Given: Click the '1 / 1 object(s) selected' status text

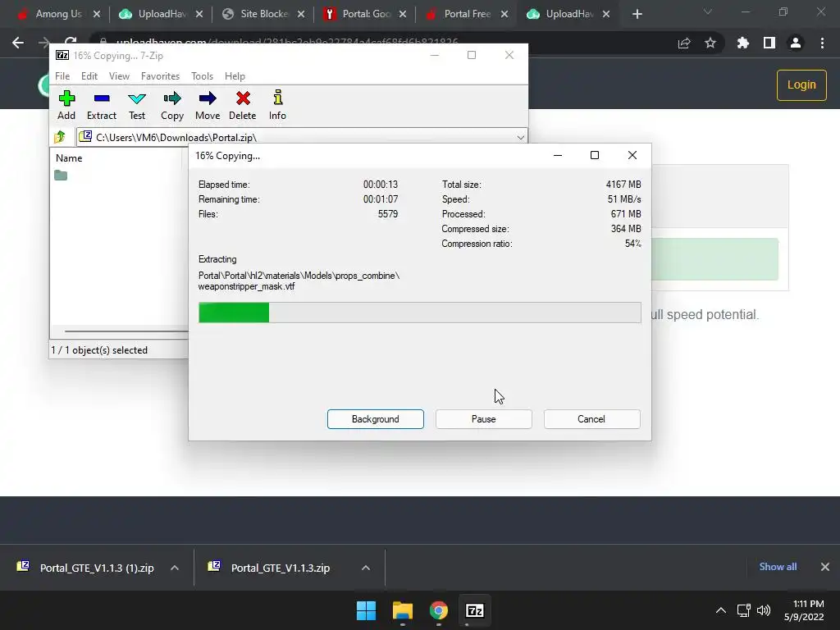Looking at the screenshot, I should [x=99, y=349].
